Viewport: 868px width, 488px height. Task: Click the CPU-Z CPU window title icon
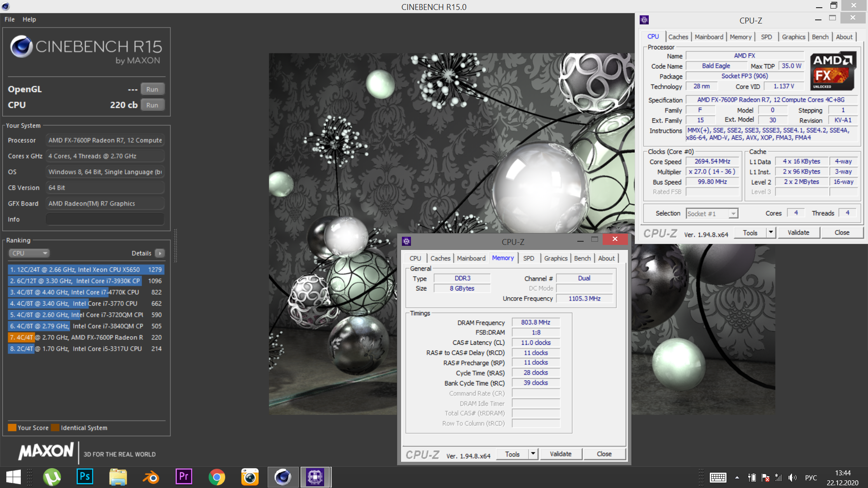[x=644, y=20]
